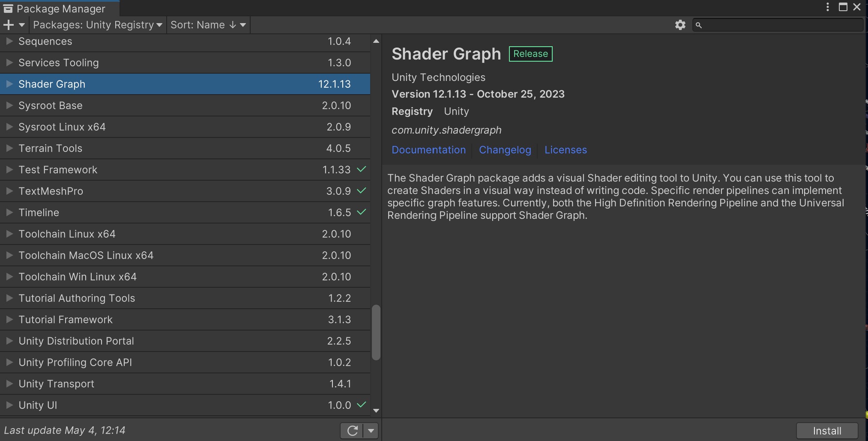868x441 pixels.
Task: Install the Shader Graph package
Action: pyautogui.click(x=827, y=431)
